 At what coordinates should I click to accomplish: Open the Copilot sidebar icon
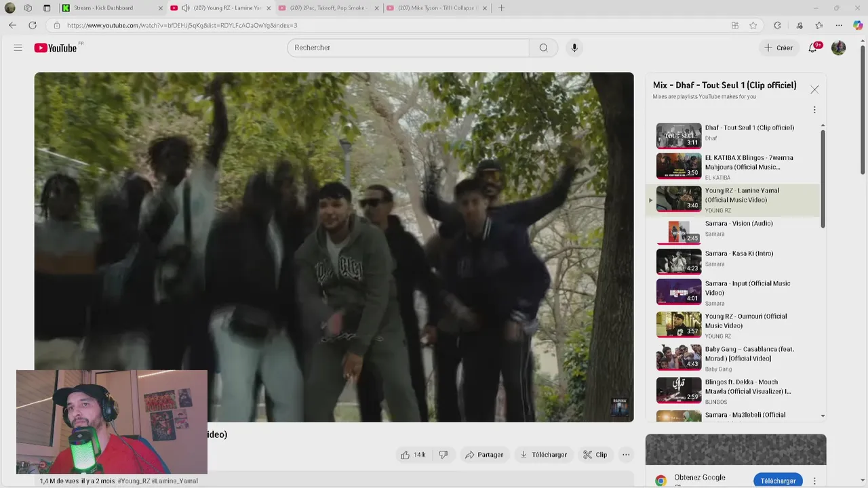(x=858, y=25)
